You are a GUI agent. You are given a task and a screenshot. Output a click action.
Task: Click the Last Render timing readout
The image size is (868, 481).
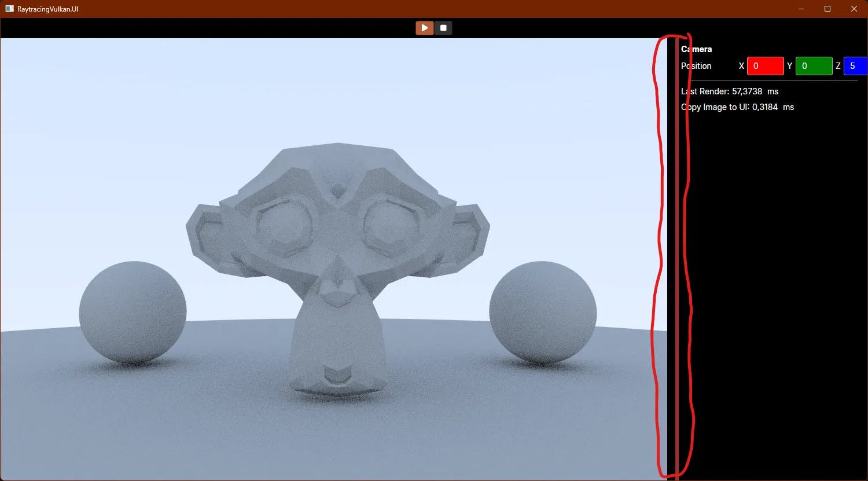(x=729, y=91)
